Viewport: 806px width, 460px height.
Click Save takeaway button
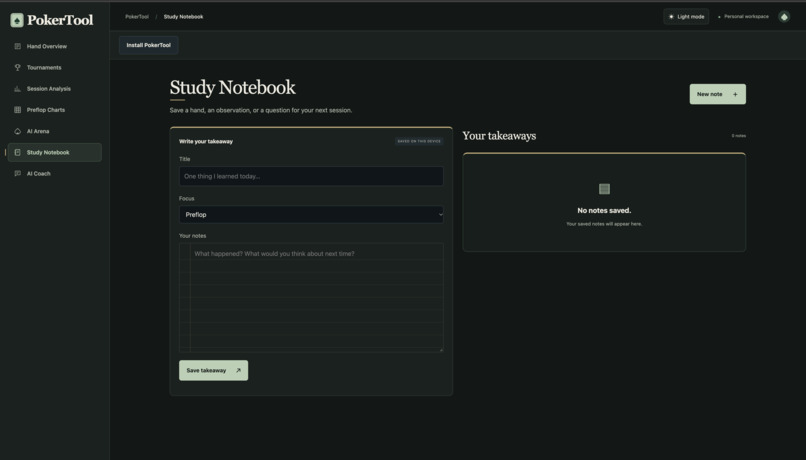click(213, 370)
